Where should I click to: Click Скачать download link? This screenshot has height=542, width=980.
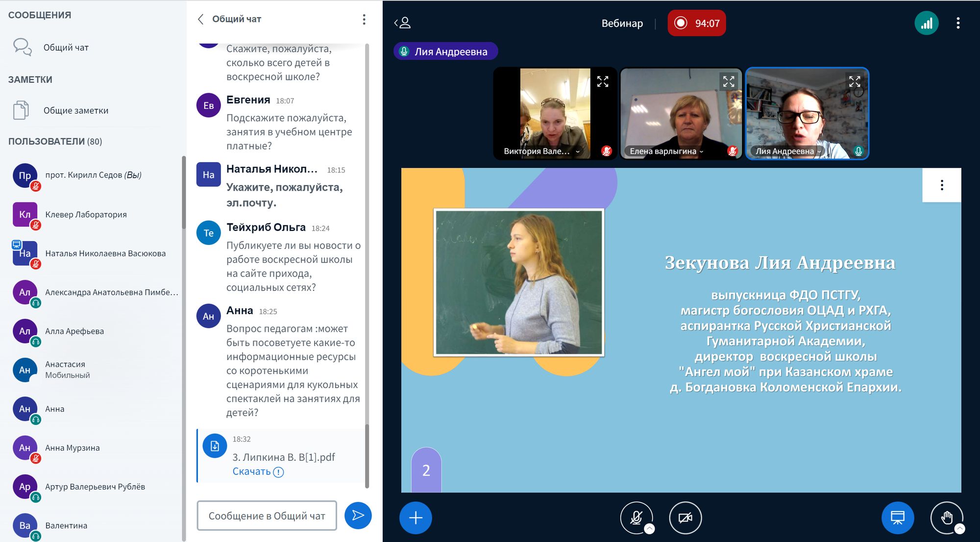251,471
